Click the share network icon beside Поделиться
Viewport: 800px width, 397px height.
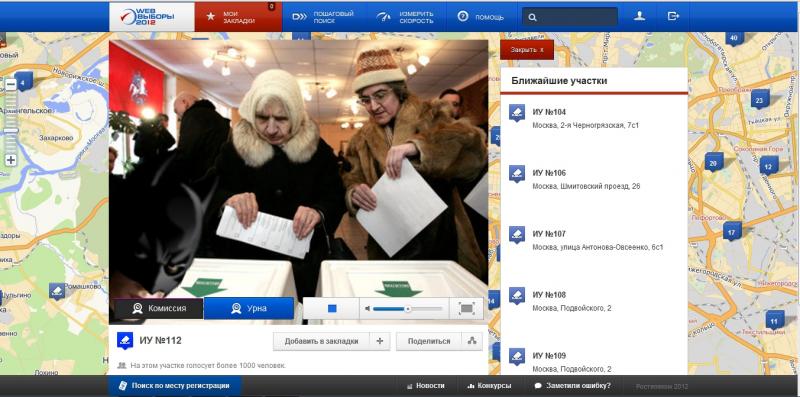point(472,341)
